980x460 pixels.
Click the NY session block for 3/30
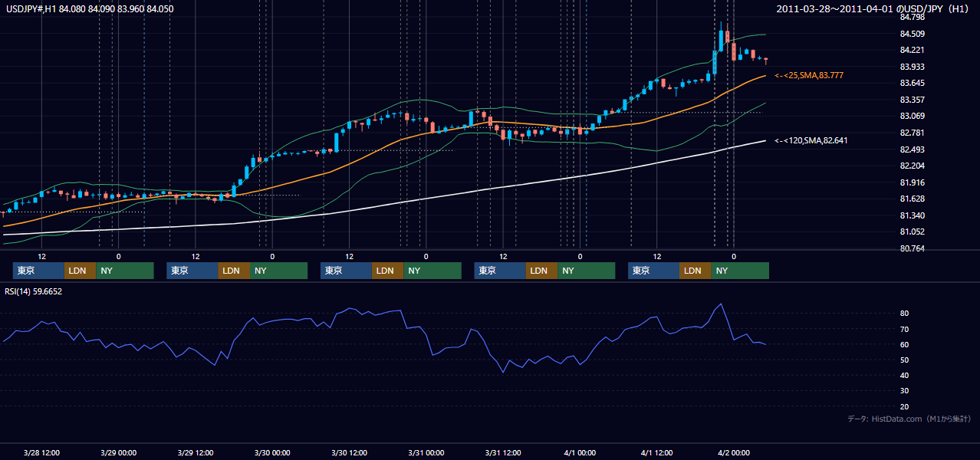[x=432, y=271]
